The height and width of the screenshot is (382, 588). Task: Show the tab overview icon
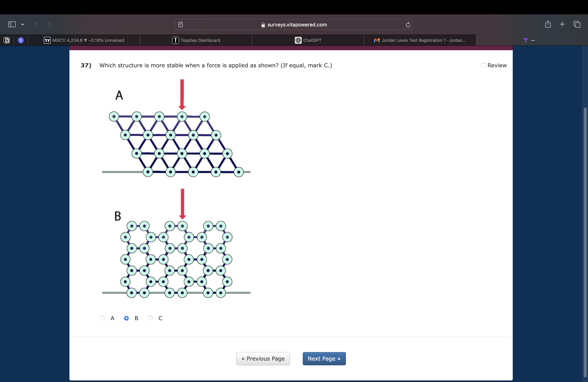577,24
